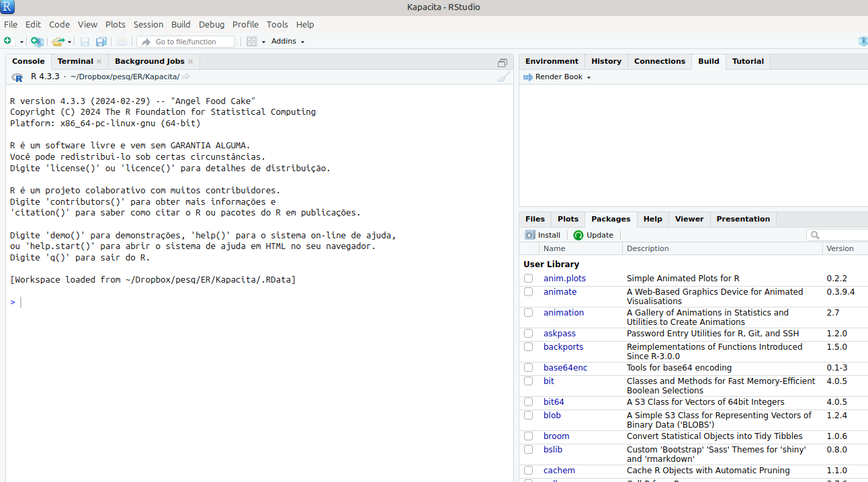Create a new R project icon

(37, 42)
